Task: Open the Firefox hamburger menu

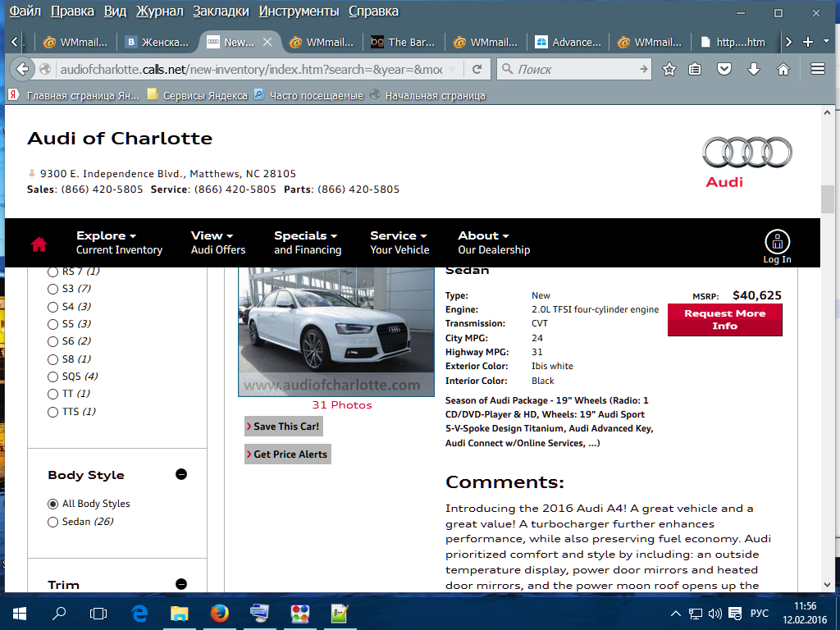Action: click(x=818, y=69)
